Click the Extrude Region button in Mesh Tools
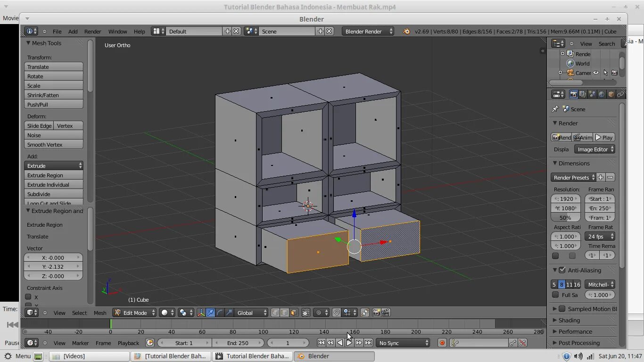This screenshot has height=362, width=644. click(x=54, y=175)
